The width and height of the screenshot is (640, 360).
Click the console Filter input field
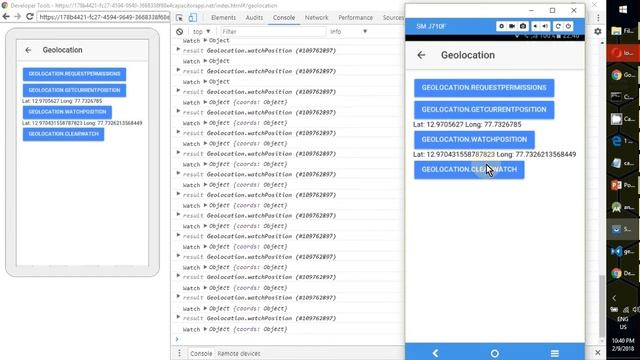272,31
